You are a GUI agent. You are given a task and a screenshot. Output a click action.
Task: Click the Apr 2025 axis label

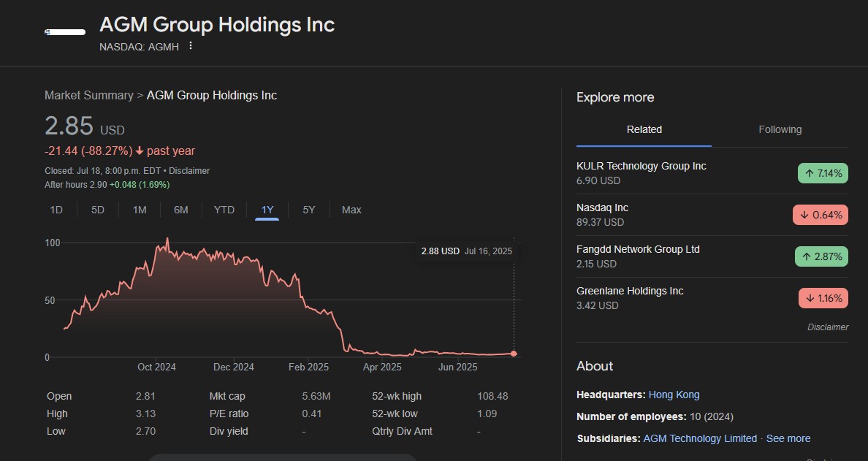382,367
